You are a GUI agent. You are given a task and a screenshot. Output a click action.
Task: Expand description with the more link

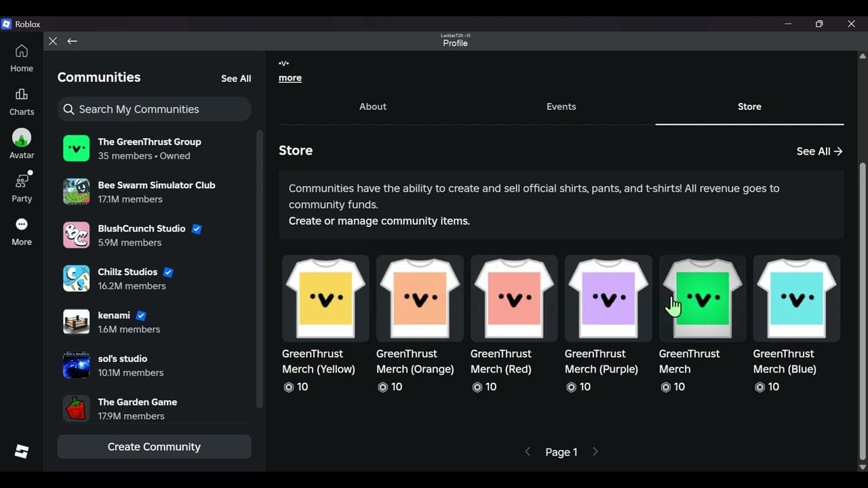290,78
